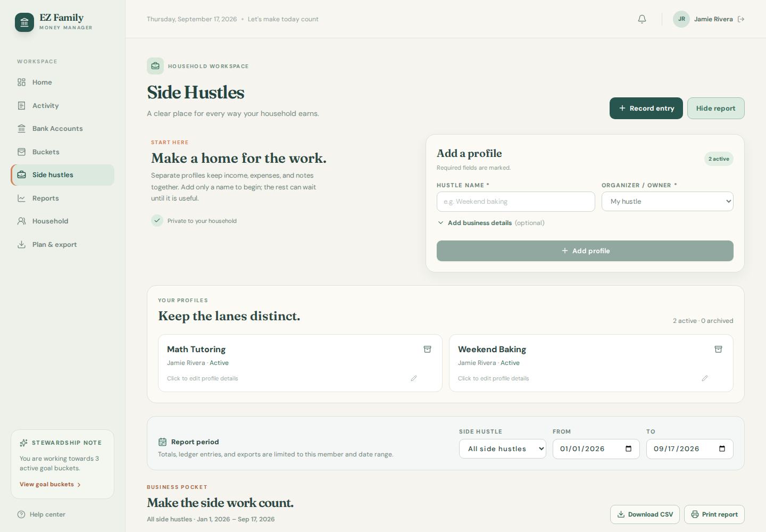Viewport: 766px width, 532px height.
Task: Click the Household Workspace briefcase icon
Action: (x=155, y=66)
